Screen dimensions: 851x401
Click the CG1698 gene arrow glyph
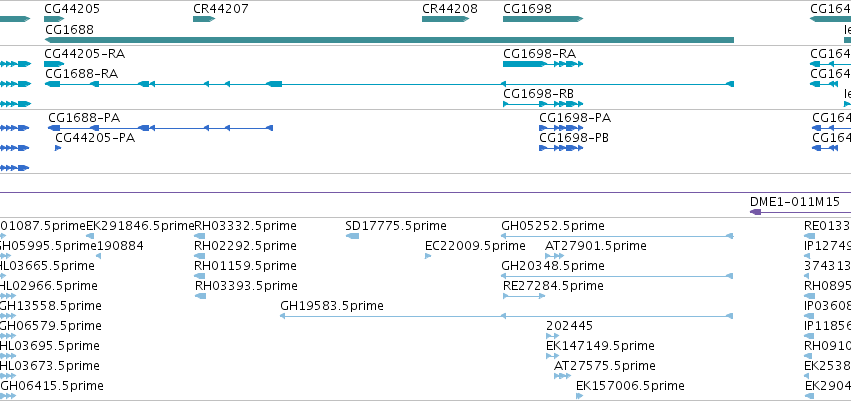pos(543,19)
